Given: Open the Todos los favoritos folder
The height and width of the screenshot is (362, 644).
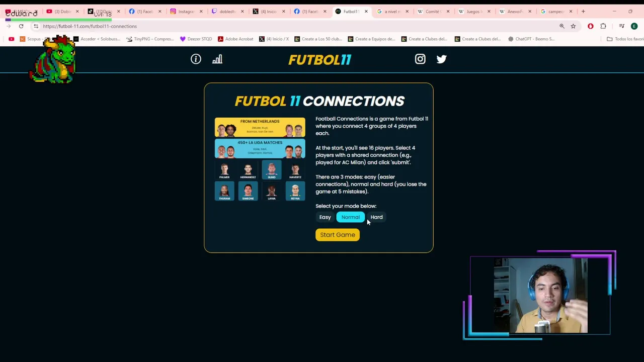Looking at the screenshot, I should (x=625, y=39).
